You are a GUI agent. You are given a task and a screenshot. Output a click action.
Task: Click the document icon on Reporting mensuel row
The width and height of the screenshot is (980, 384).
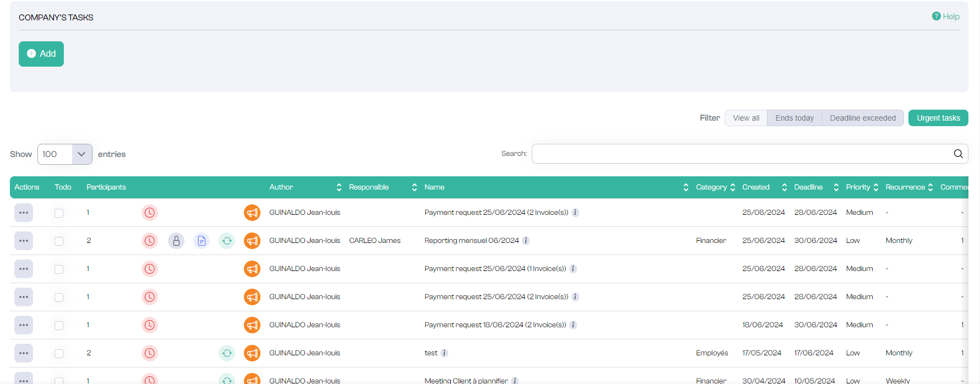[x=202, y=241]
